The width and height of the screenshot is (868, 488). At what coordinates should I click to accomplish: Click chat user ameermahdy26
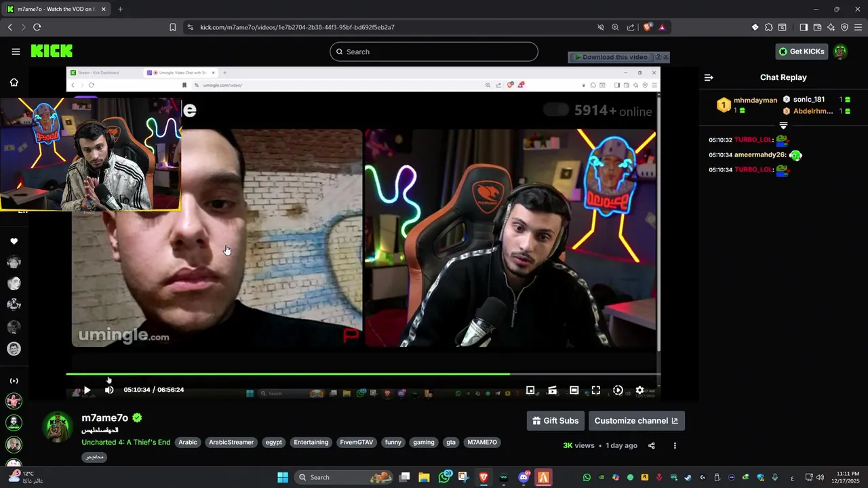coord(759,155)
